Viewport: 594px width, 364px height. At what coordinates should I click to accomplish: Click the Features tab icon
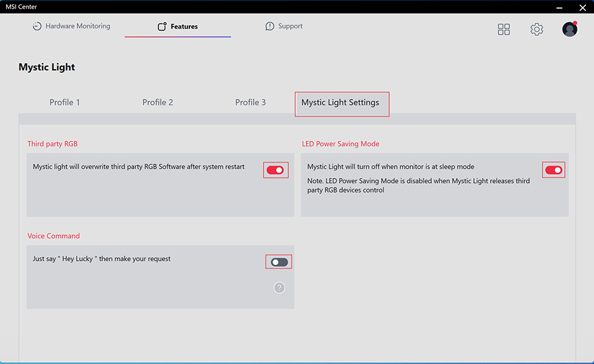click(x=162, y=27)
